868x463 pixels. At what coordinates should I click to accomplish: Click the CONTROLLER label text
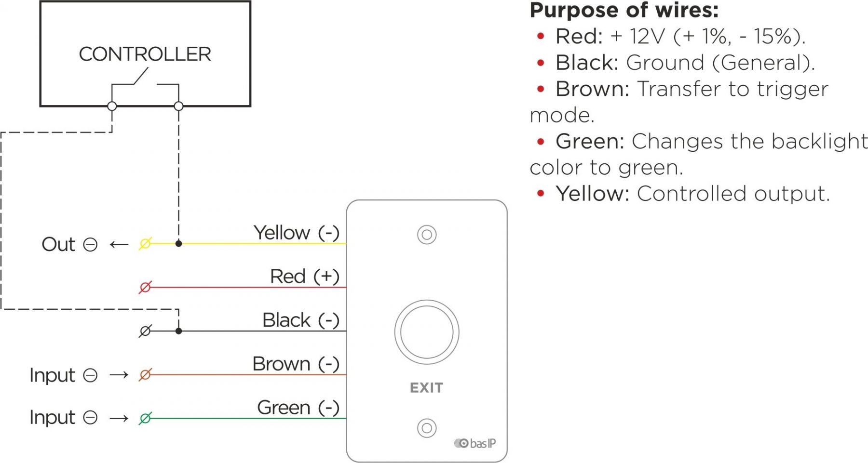tap(145, 54)
